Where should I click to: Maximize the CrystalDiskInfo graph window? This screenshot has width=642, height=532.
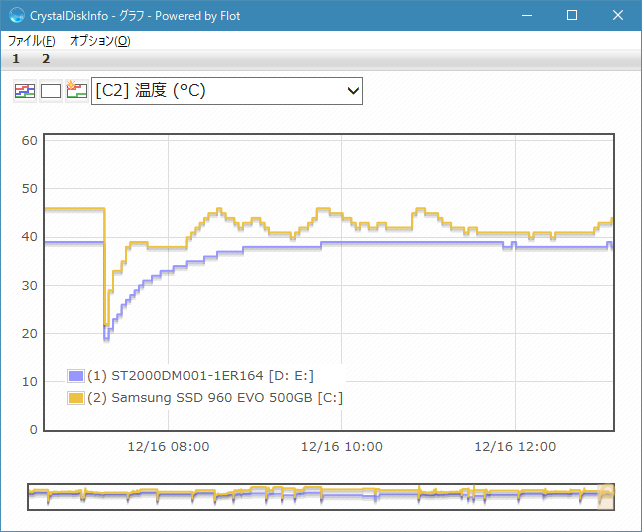[x=572, y=16]
